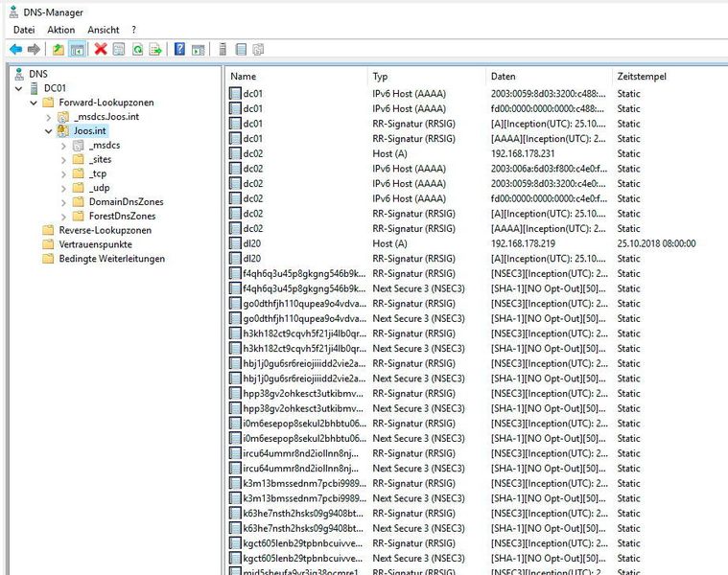Toggle the console tree show/hide icon

(x=77, y=49)
